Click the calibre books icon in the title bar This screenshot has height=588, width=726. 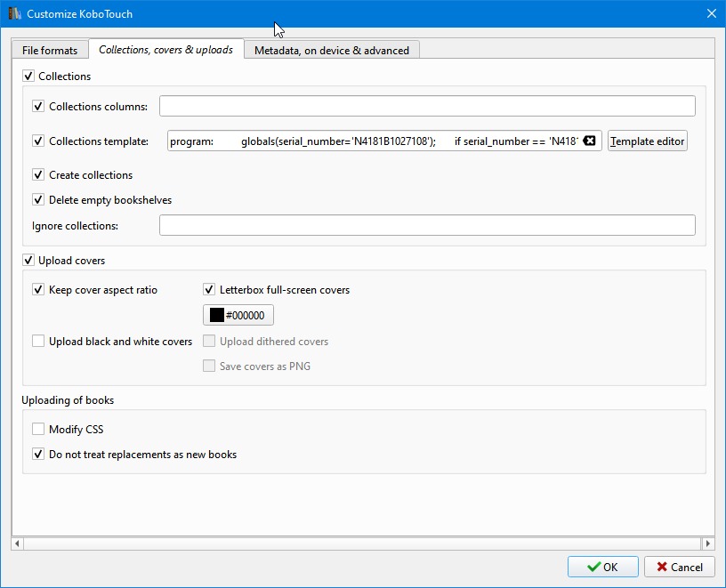click(x=15, y=13)
